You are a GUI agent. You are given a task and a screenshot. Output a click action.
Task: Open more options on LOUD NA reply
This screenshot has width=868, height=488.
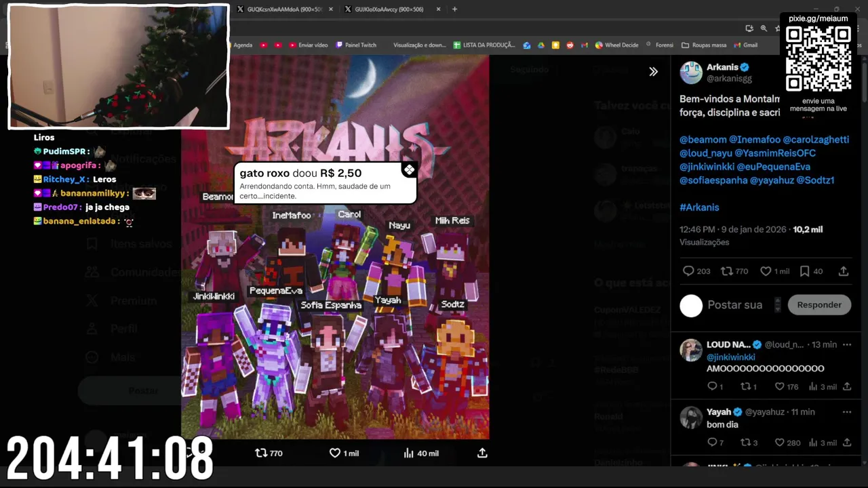tap(846, 344)
